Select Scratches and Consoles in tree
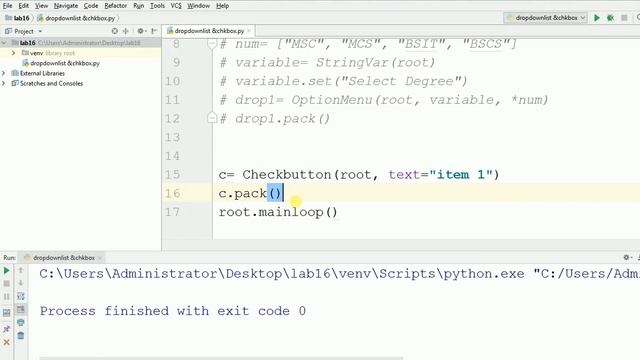Image resolution: width=640 pixels, height=360 pixels. click(47, 83)
